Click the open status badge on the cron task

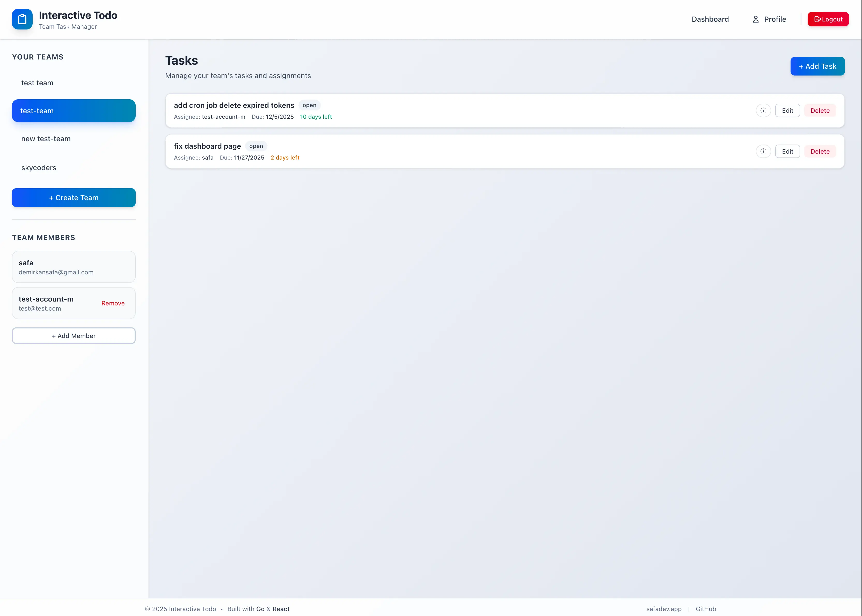pos(309,105)
